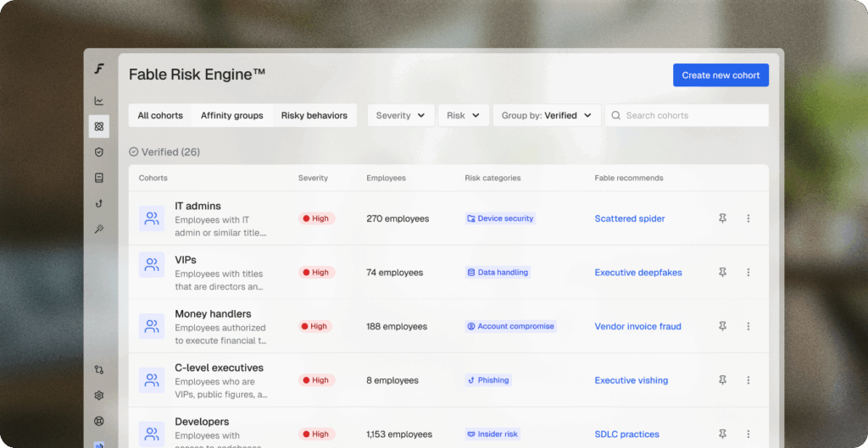Click the C-level executives group icon
868x448 pixels.
point(152,380)
